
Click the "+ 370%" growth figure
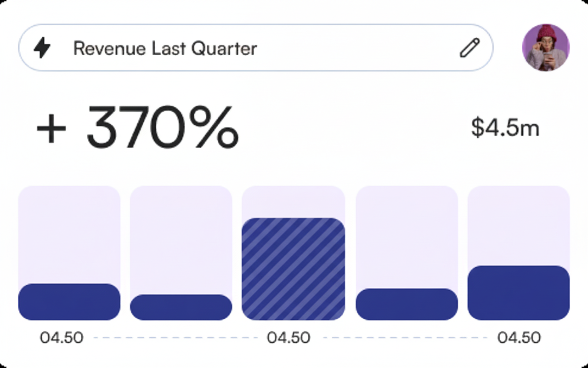pos(138,126)
